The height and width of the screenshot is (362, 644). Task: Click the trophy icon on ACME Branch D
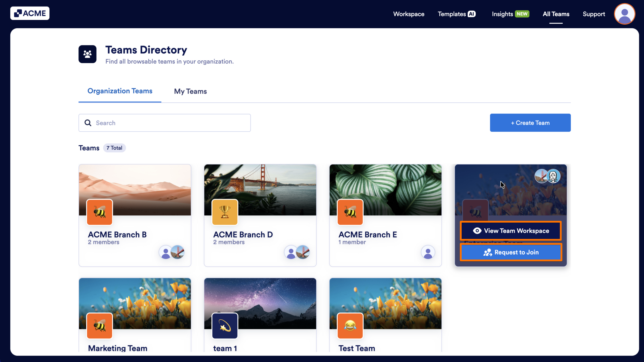pos(225,212)
